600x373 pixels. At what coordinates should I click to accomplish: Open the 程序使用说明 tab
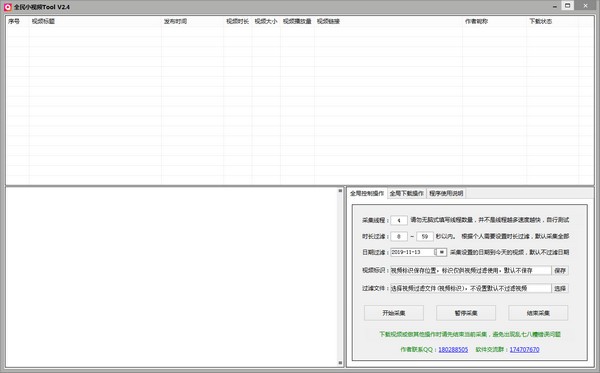pos(446,193)
